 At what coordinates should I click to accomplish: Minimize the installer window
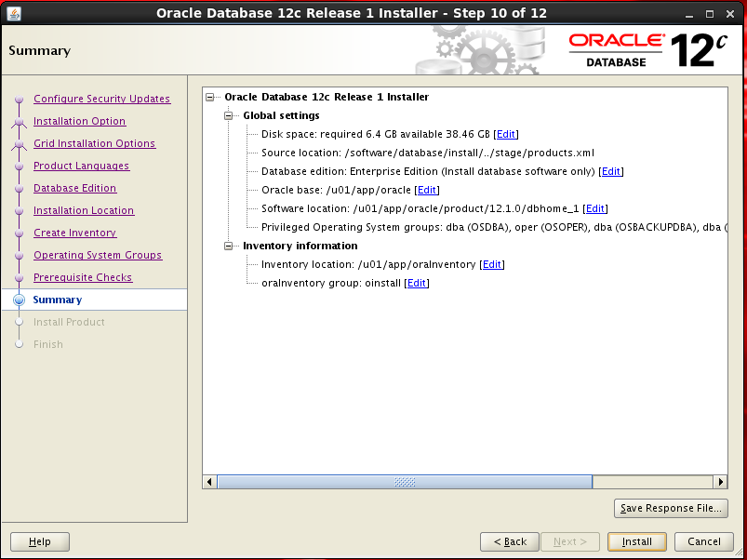689,14
